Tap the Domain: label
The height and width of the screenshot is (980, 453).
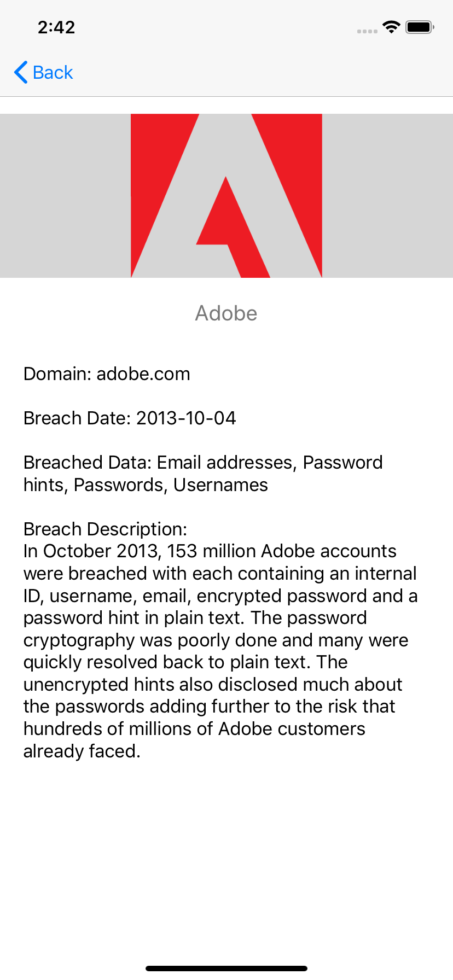[57, 374]
